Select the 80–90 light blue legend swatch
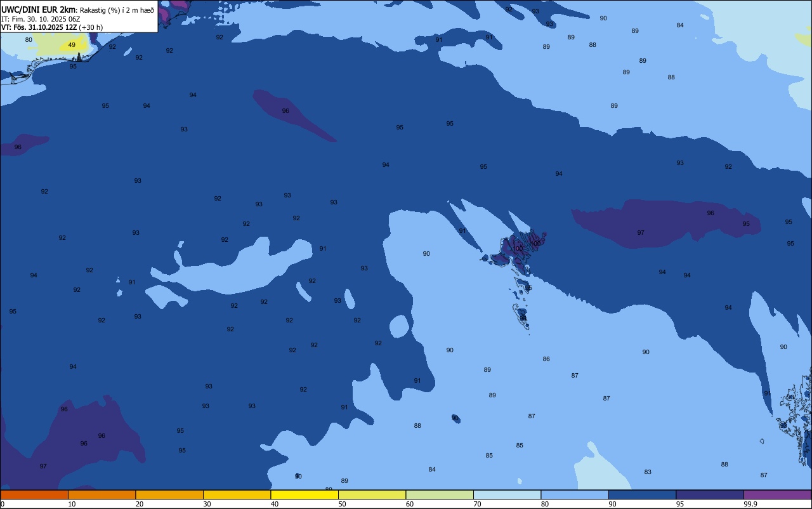This screenshot has height=509, width=812. (575, 494)
